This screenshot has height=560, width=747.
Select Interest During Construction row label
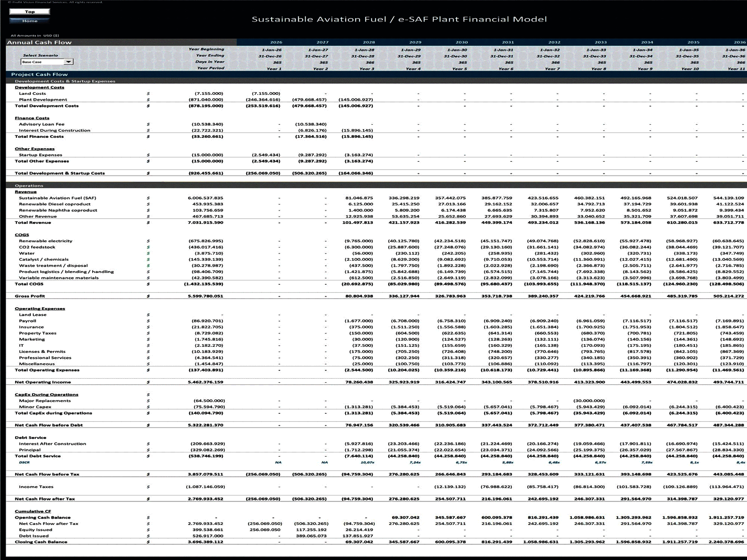point(54,131)
